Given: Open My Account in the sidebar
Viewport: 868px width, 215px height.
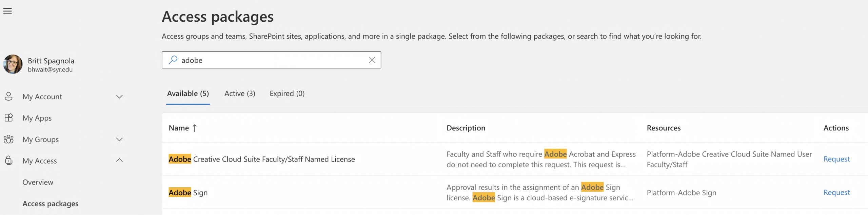Looking at the screenshot, I should click(42, 97).
